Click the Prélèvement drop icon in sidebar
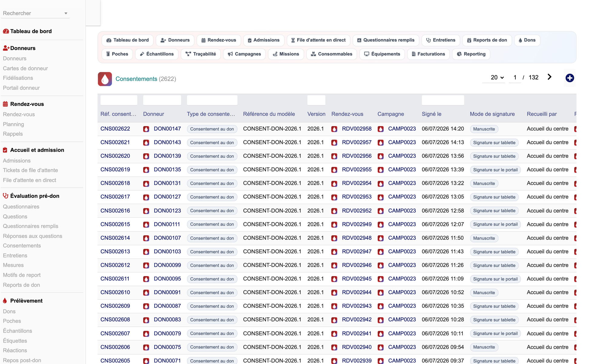Viewport: 589px width, 364px height. click(x=5, y=301)
